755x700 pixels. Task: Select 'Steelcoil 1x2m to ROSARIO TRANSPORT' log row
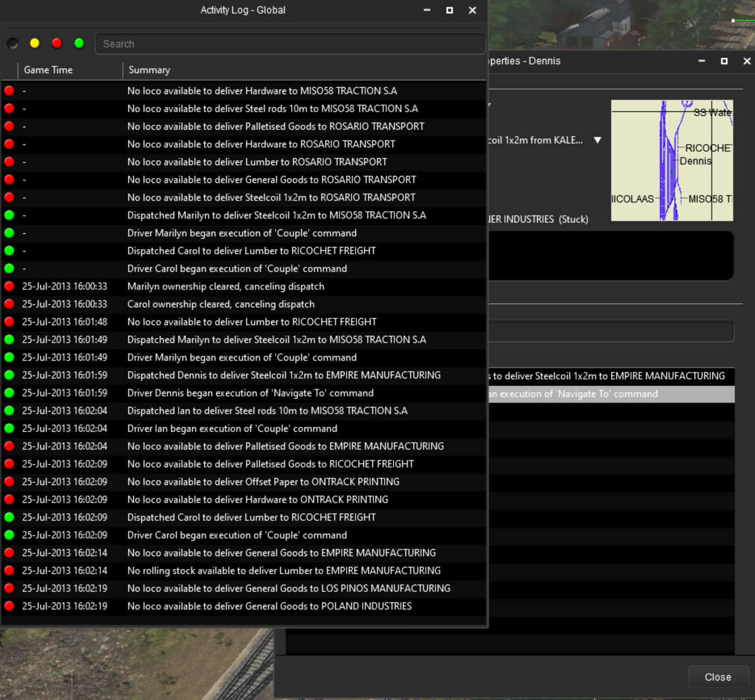(243, 198)
